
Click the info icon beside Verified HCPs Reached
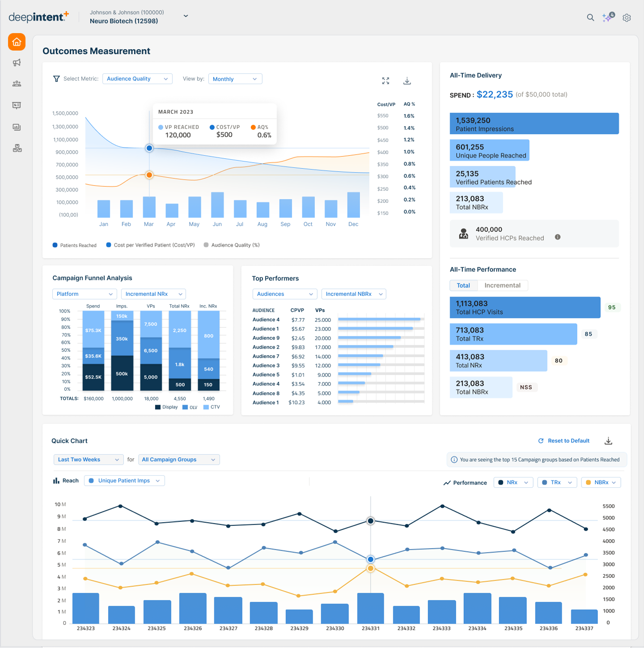(558, 237)
